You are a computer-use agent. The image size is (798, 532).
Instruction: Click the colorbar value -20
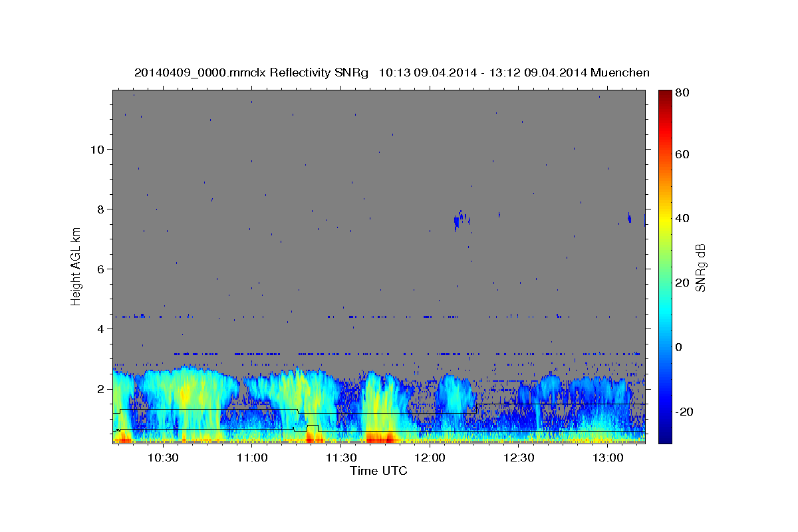(684, 412)
